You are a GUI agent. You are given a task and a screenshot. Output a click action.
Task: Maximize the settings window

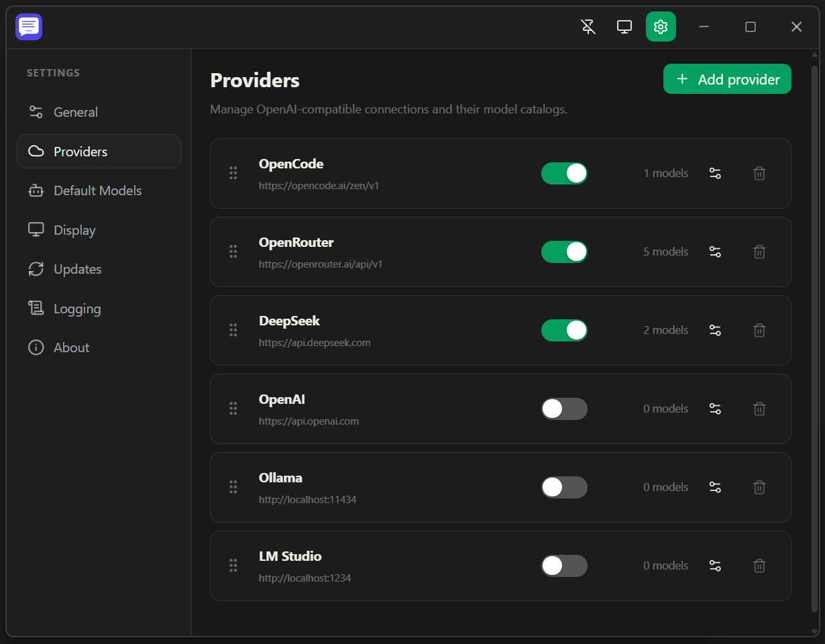(751, 27)
